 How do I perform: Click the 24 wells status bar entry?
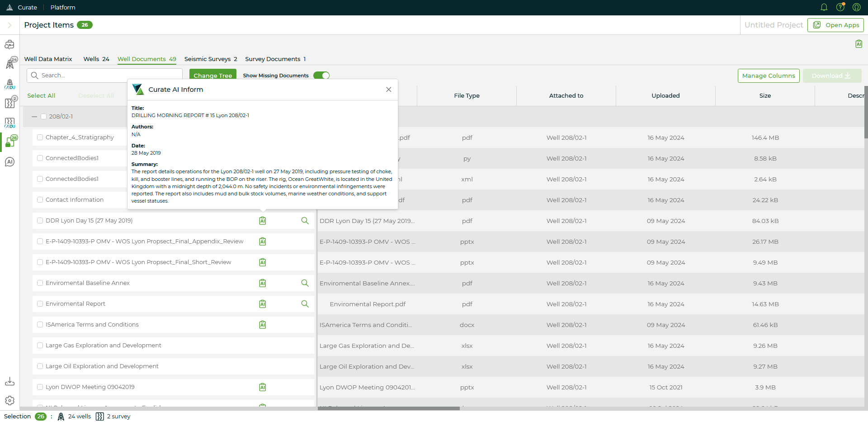point(74,417)
